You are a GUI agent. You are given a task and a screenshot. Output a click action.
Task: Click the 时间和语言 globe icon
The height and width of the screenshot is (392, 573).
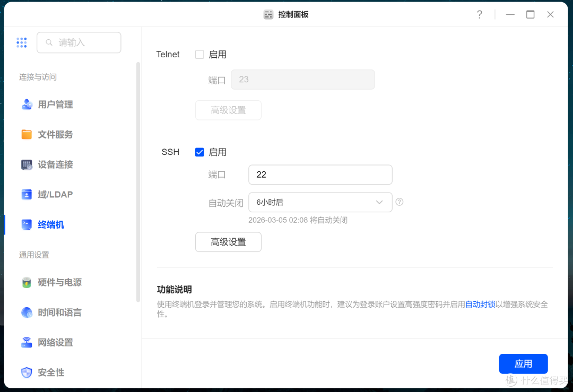[x=27, y=312]
